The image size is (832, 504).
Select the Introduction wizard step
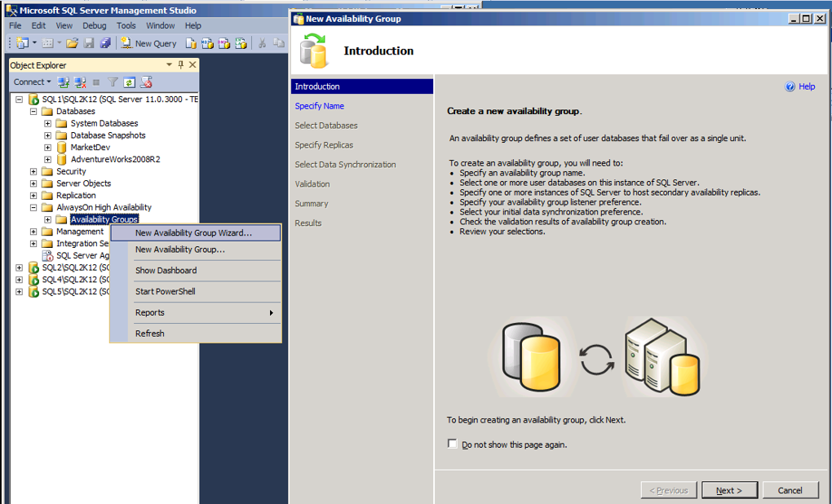362,86
